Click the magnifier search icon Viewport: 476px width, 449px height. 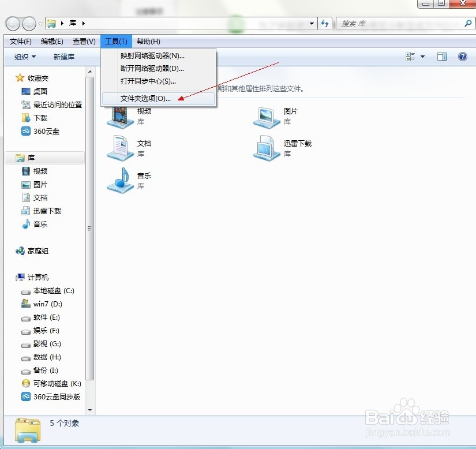tap(468, 23)
